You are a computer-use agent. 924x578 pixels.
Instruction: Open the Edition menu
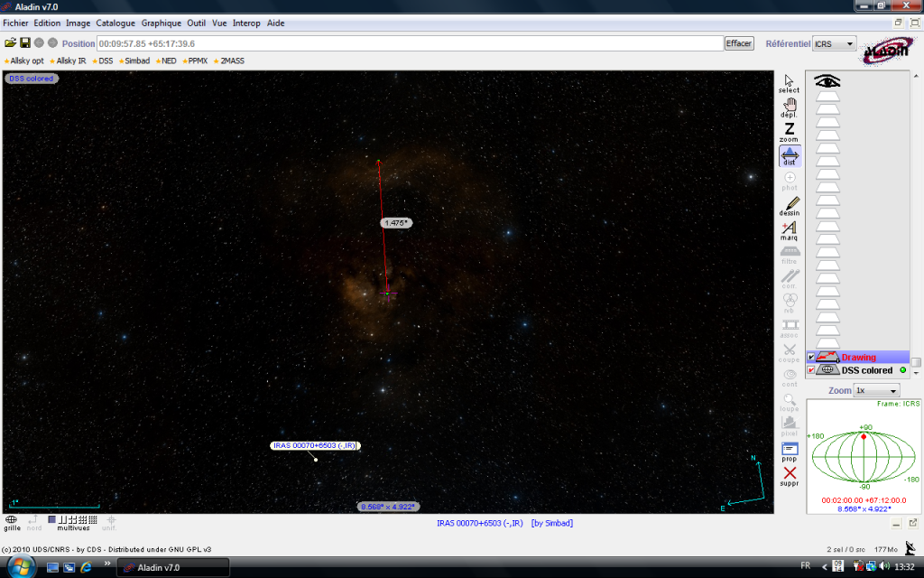tap(47, 23)
